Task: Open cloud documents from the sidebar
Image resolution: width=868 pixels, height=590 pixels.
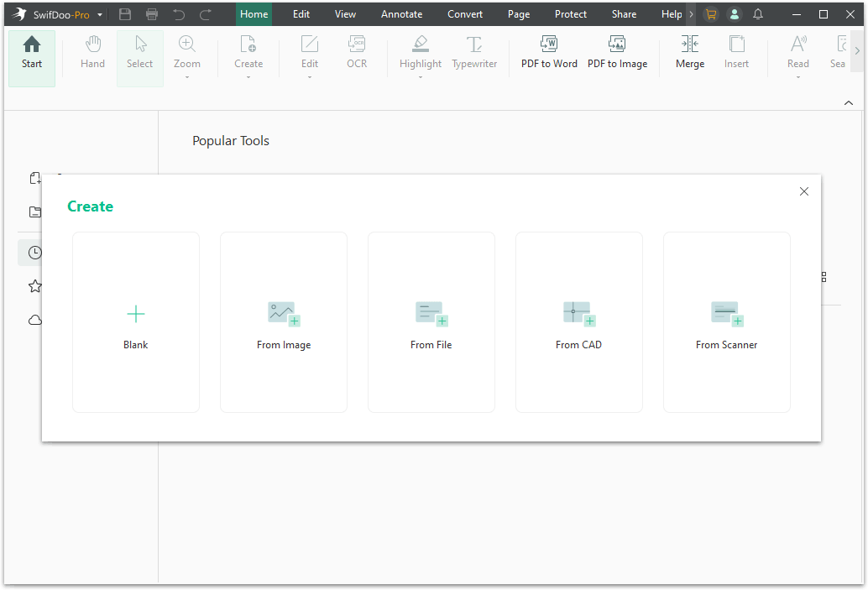Action: tap(34, 320)
